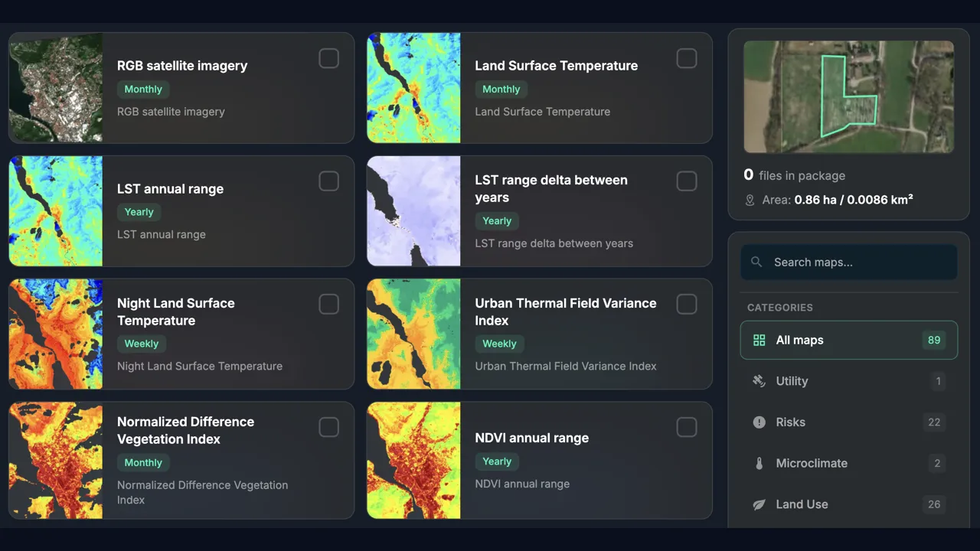Open the Microclimate category
The height and width of the screenshot is (551, 980).
812,463
